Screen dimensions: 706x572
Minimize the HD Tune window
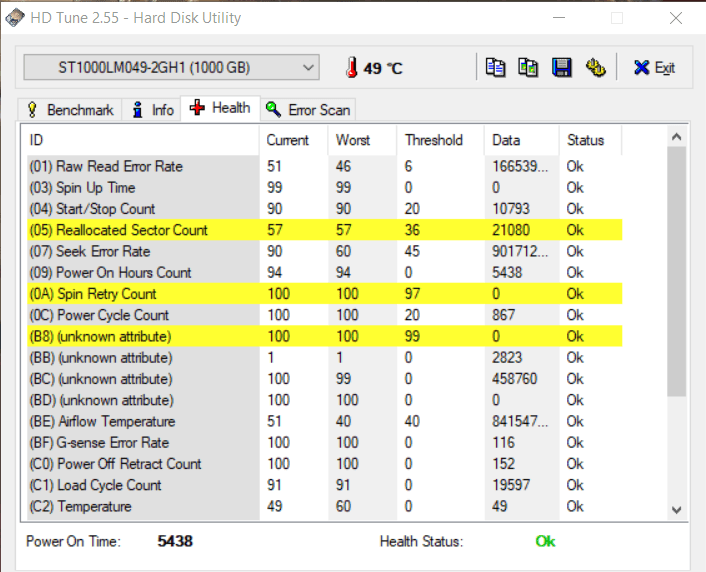(559, 18)
